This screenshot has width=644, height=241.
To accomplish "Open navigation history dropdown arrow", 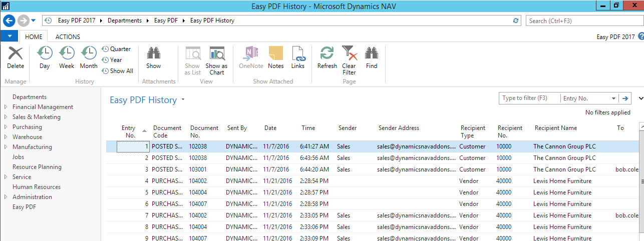I will pos(34,20).
